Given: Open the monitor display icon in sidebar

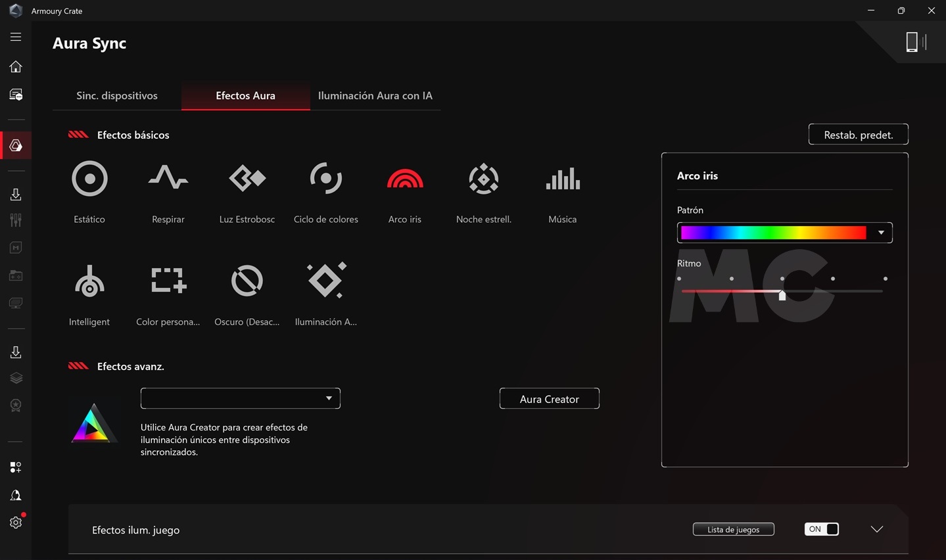Looking at the screenshot, I should pyautogui.click(x=16, y=303).
